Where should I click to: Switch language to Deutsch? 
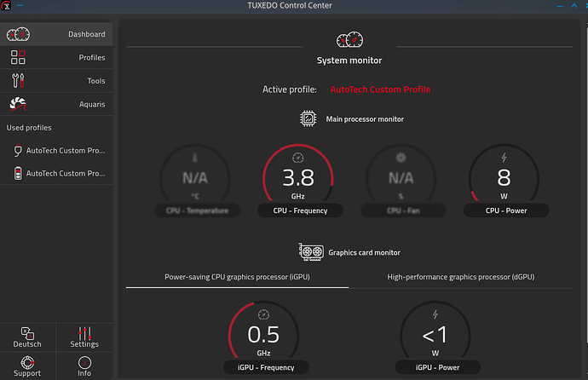pos(27,337)
